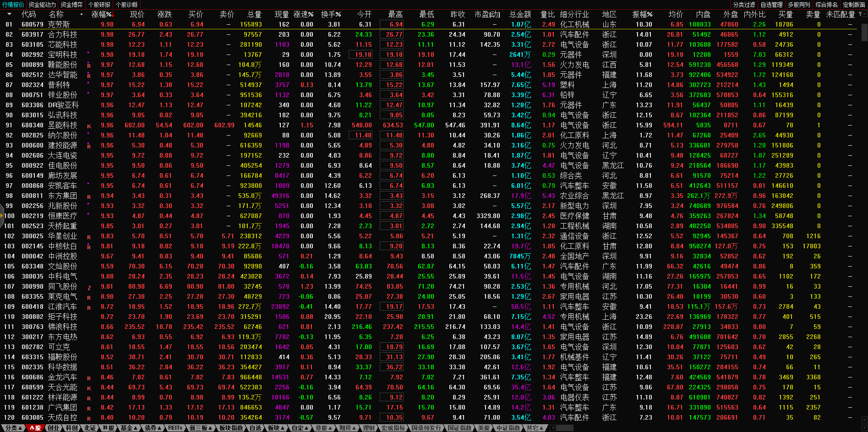Screen dimensions: 868x432
Task: Click the R marker beside 赣能股份
Action: click(89, 66)
